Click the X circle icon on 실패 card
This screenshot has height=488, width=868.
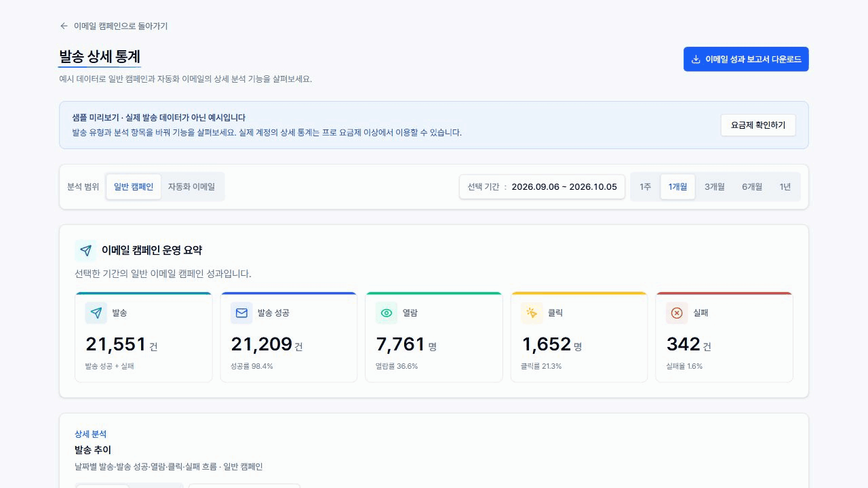point(677,313)
